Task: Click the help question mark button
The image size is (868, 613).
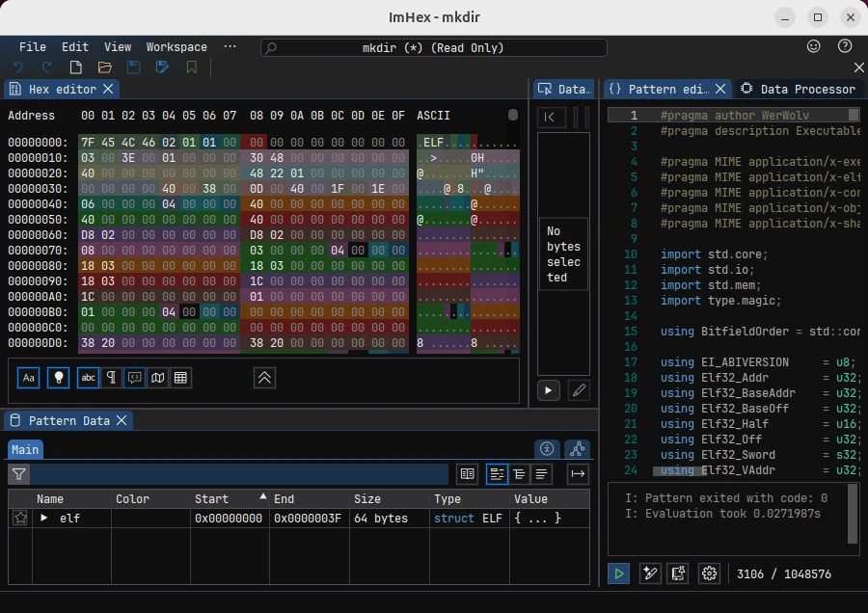Action: pyautogui.click(x=845, y=45)
